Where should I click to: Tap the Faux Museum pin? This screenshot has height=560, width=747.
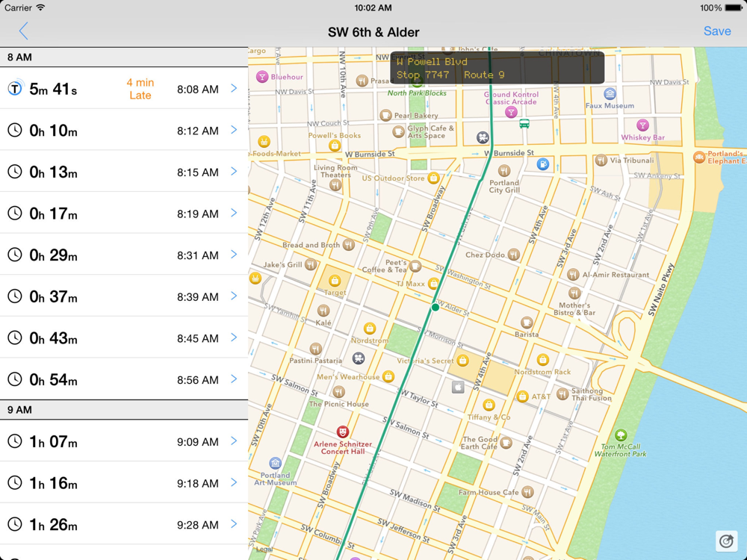coord(610,94)
